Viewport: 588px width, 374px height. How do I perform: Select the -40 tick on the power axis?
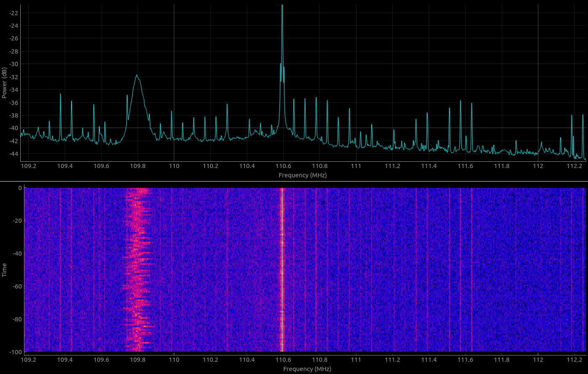coord(13,128)
